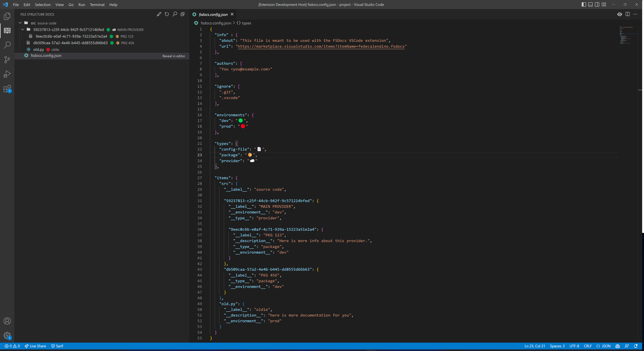Click Reveal in editor button
The image size is (644, 351).
[x=173, y=56]
